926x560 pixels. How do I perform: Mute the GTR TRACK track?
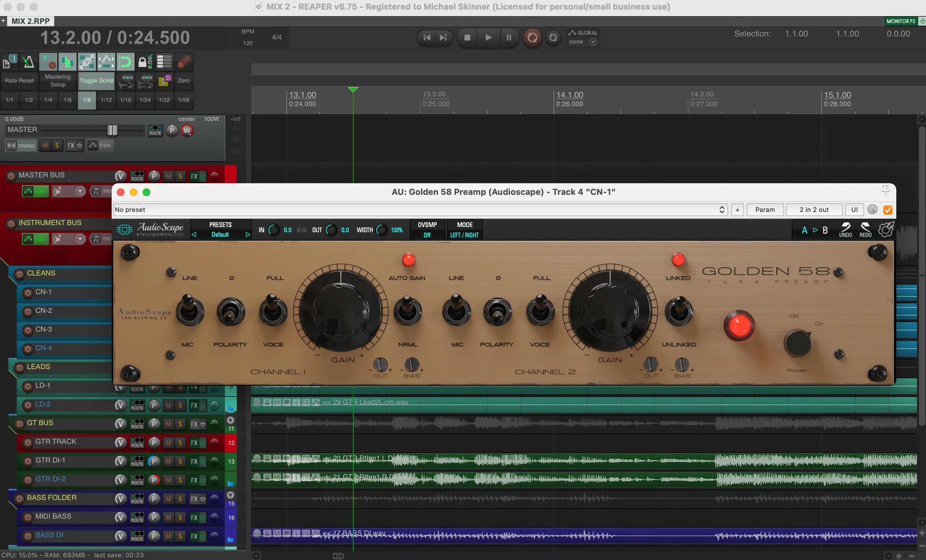[x=168, y=443]
